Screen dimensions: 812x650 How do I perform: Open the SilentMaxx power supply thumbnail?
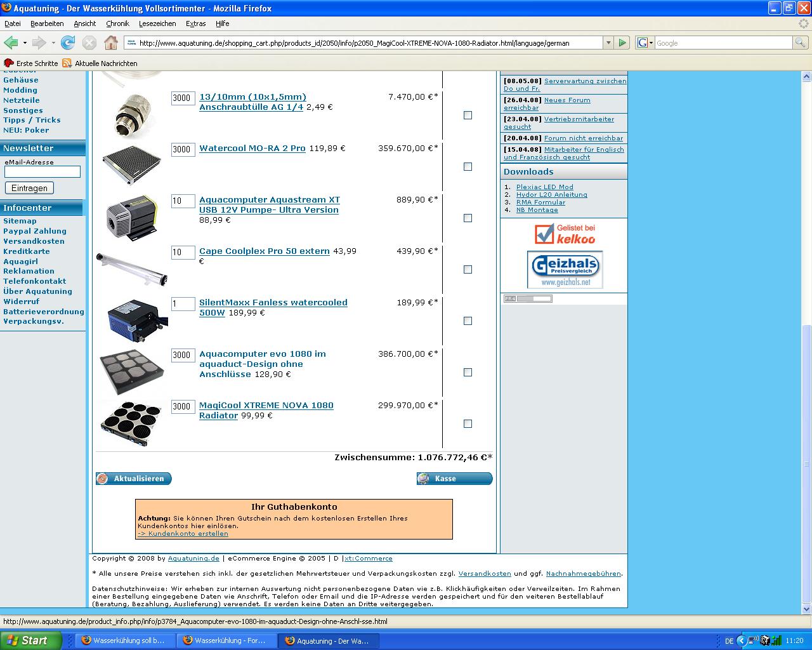point(138,321)
